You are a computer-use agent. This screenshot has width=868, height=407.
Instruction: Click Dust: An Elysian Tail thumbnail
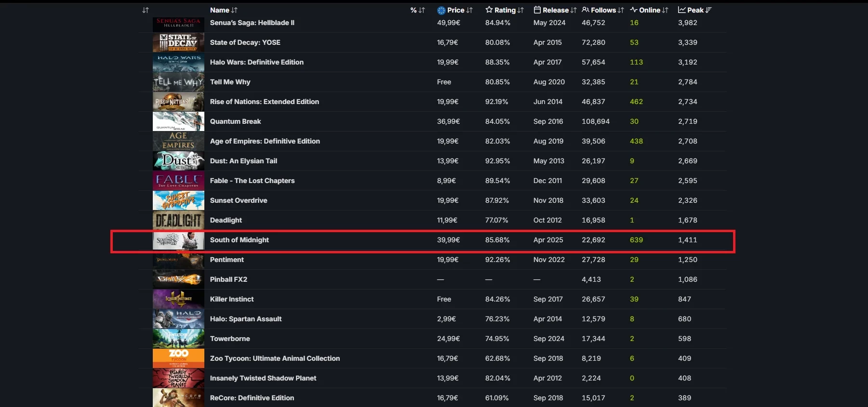pos(178,161)
